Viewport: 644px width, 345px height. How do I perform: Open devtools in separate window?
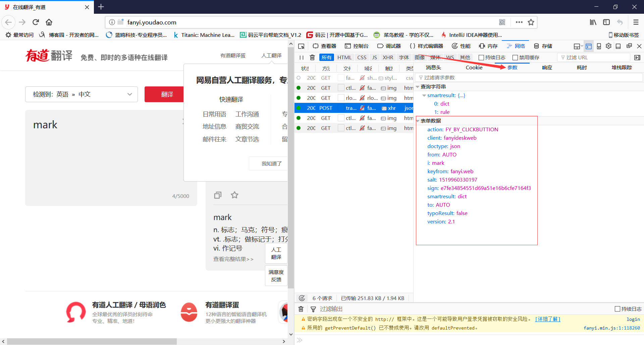click(629, 46)
